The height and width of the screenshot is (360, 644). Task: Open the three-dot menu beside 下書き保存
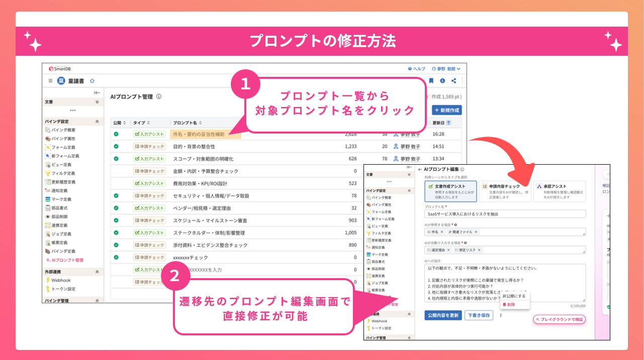point(501,315)
